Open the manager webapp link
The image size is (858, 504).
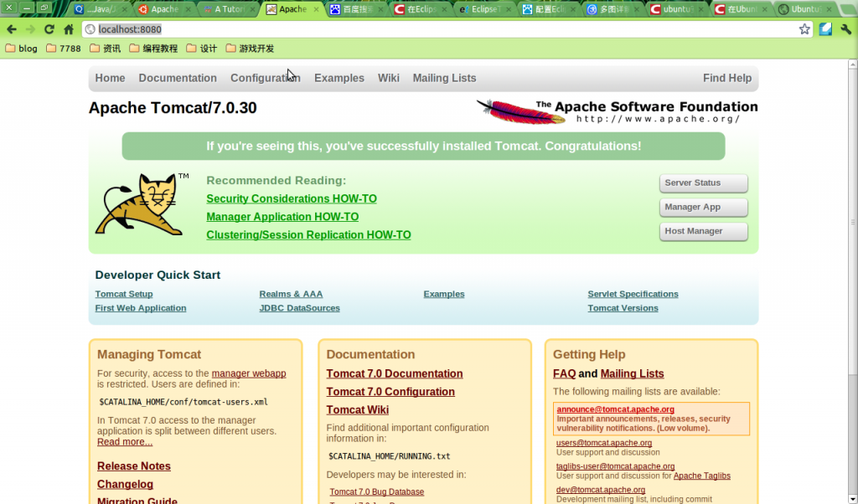pos(249,373)
